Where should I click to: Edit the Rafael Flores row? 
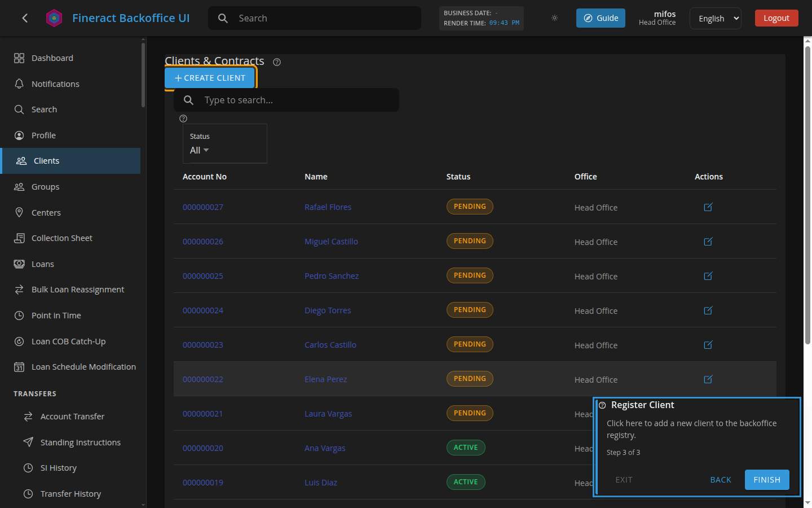tap(708, 207)
